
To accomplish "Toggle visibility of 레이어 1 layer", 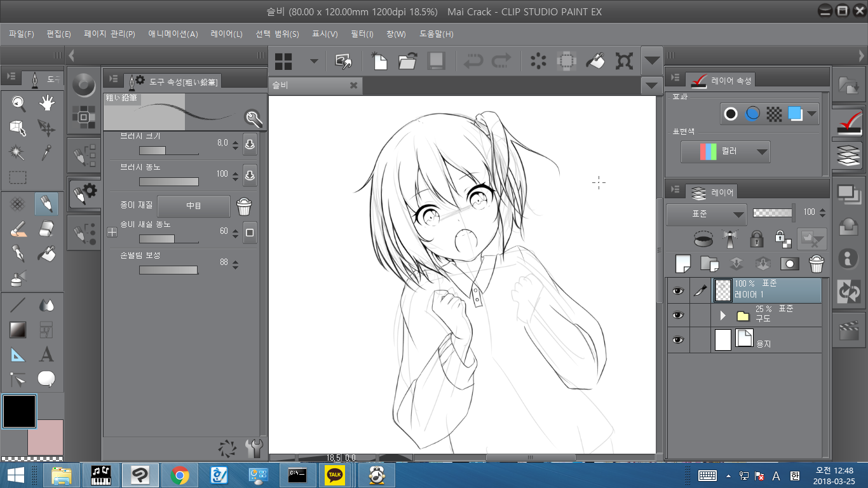I will [678, 290].
